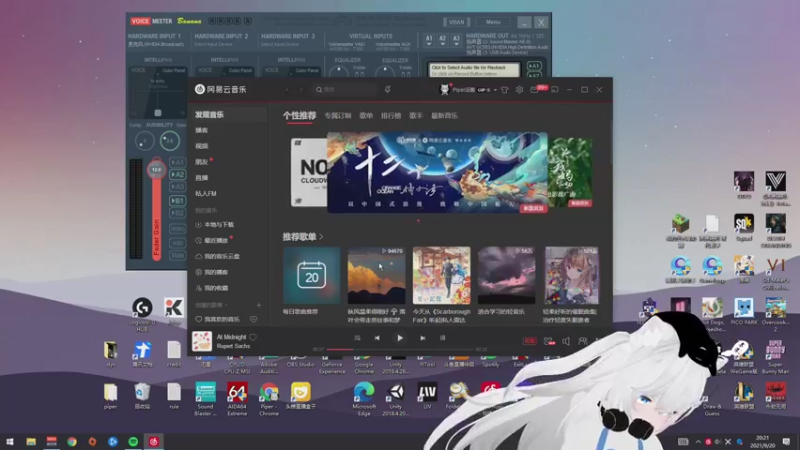The height and width of the screenshot is (450, 800).
Task: Open music recognition mic icon beside search
Action: click(388, 90)
